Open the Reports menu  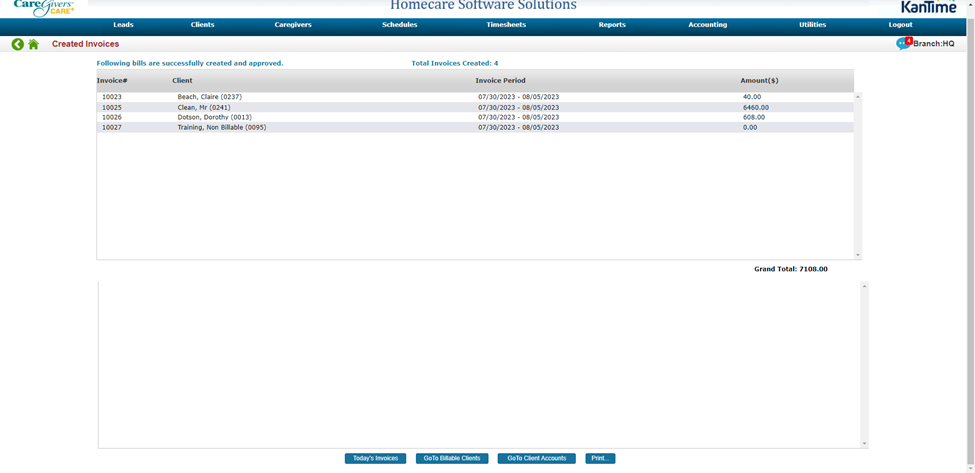pos(612,25)
